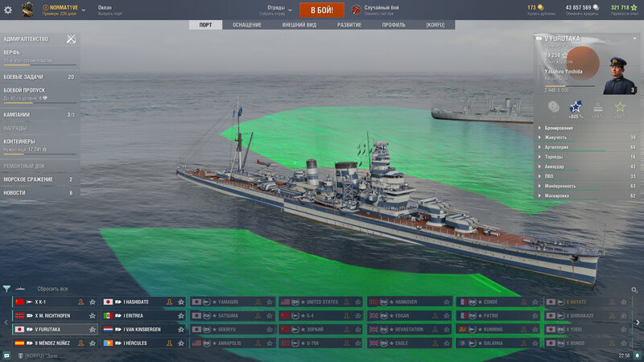The height and width of the screenshot is (362, 644).
Task: Show previous page of ship carousel
Action: tap(6, 323)
